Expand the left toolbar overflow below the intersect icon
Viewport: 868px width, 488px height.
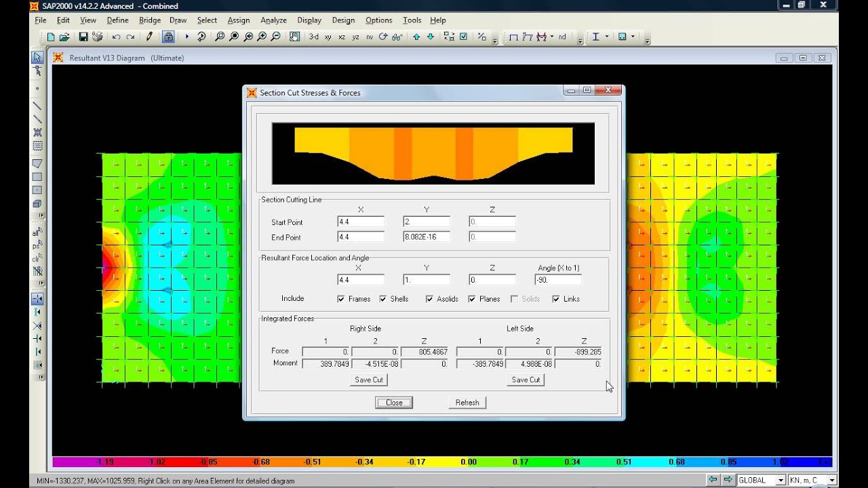coord(41,283)
